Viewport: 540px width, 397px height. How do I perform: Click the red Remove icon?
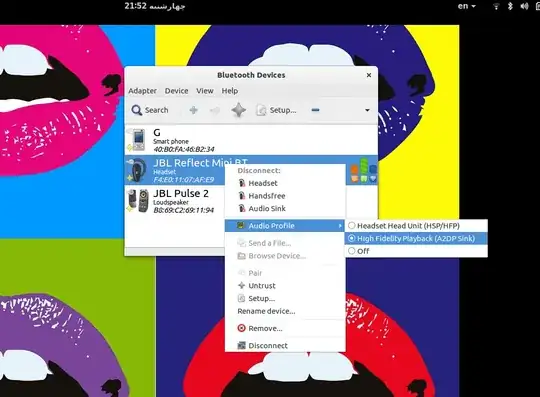click(x=241, y=328)
